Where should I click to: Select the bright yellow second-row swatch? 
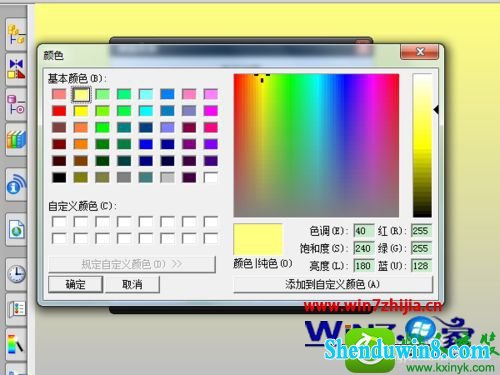[x=81, y=111]
